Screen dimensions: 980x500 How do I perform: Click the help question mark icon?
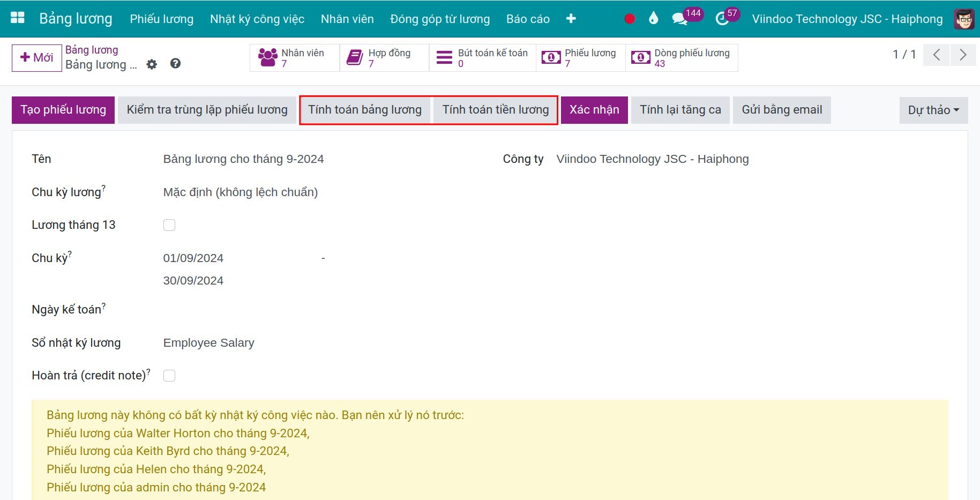(175, 64)
